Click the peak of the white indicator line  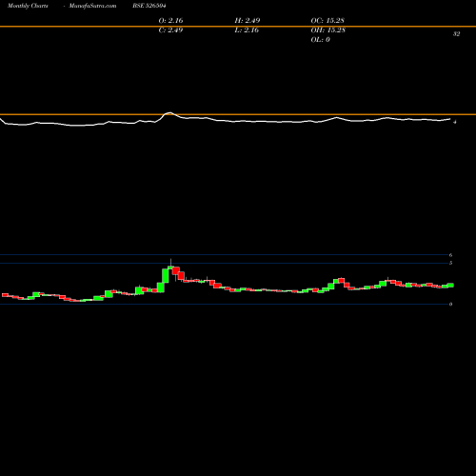(169, 112)
